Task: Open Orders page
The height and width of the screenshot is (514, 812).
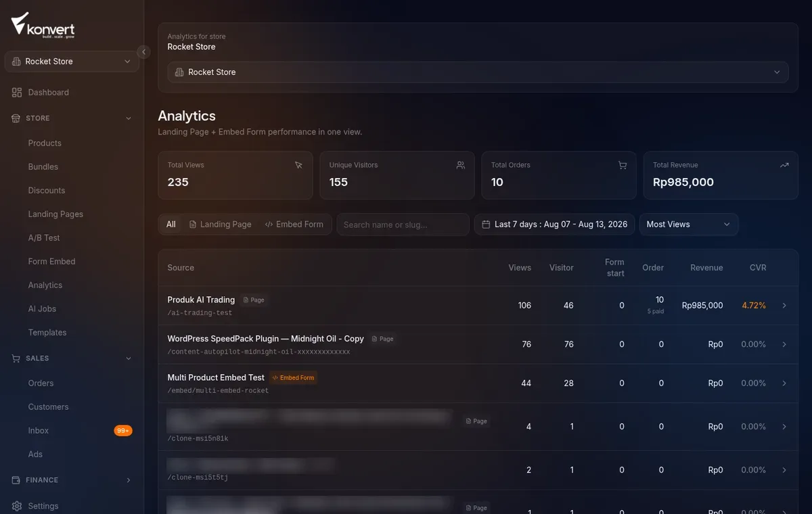Action: [x=41, y=383]
